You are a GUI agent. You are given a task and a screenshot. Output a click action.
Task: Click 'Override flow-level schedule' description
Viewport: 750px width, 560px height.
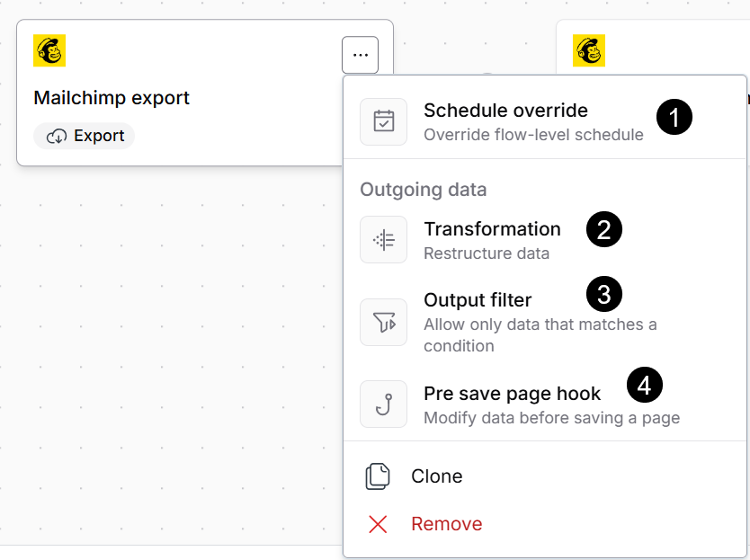point(533,135)
